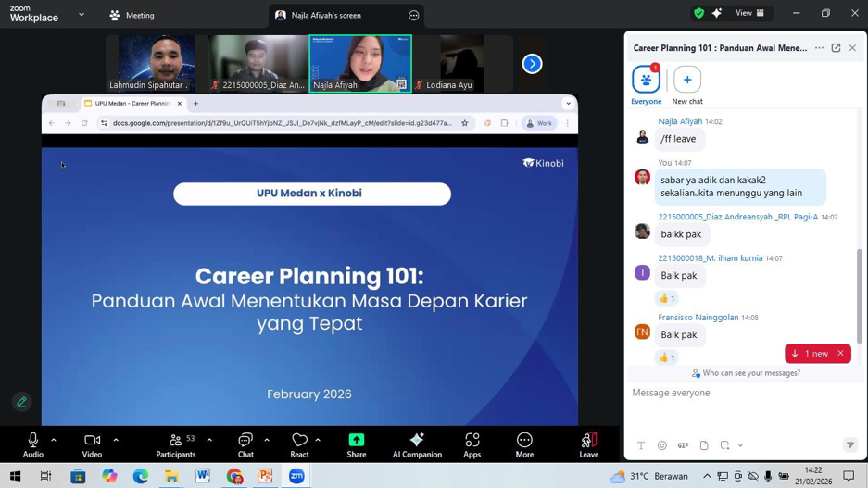Image resolution: width=868 pixels, height=488 pixels.
Task: Open the AI Companion panel
Action: (417, 444)
